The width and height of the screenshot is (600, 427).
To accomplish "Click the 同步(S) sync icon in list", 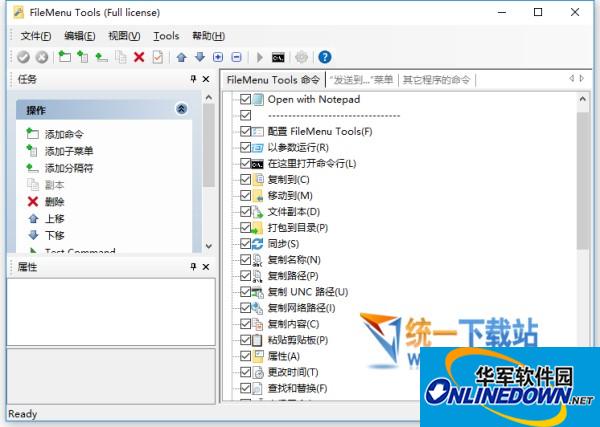I will click(x=258, y=244).
